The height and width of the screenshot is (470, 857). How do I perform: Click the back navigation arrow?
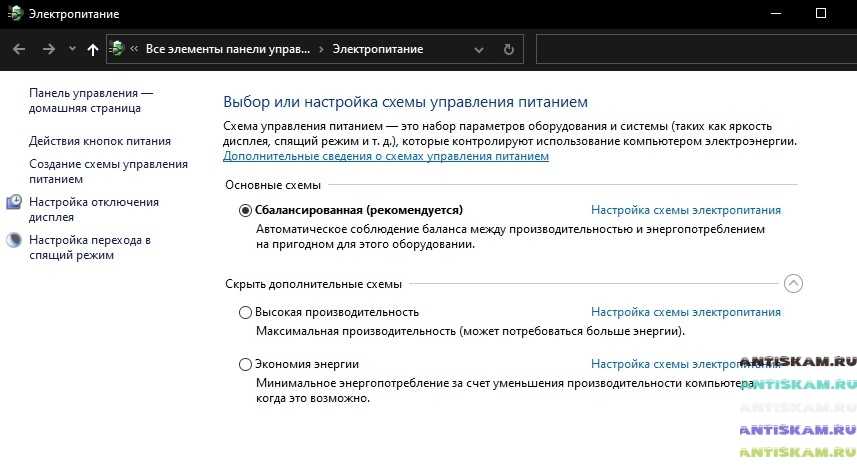tap(19, 49)
